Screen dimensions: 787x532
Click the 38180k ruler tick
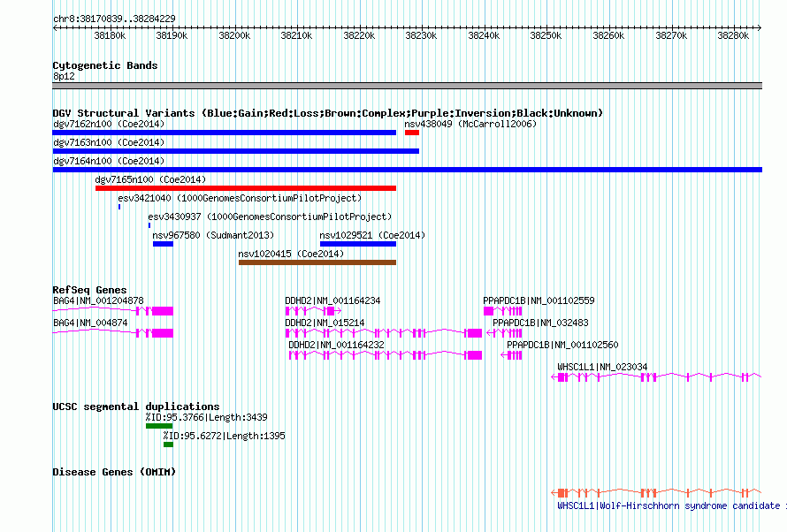111,35
